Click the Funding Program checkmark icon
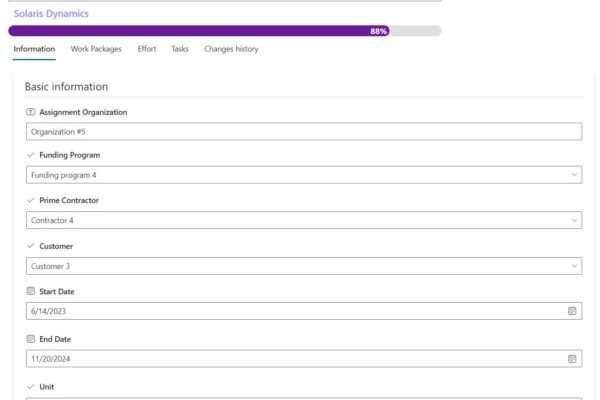Screen dimensions: 600x400 pos(31,155)
